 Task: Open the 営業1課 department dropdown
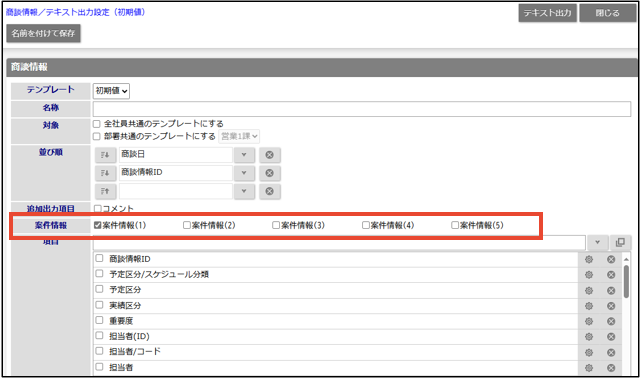[239, 136]
